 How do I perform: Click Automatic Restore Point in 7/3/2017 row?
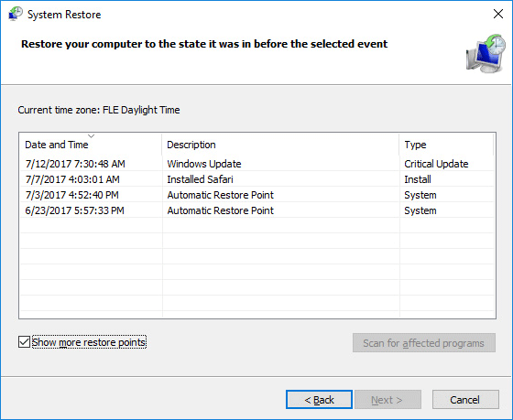coord(220,195)
